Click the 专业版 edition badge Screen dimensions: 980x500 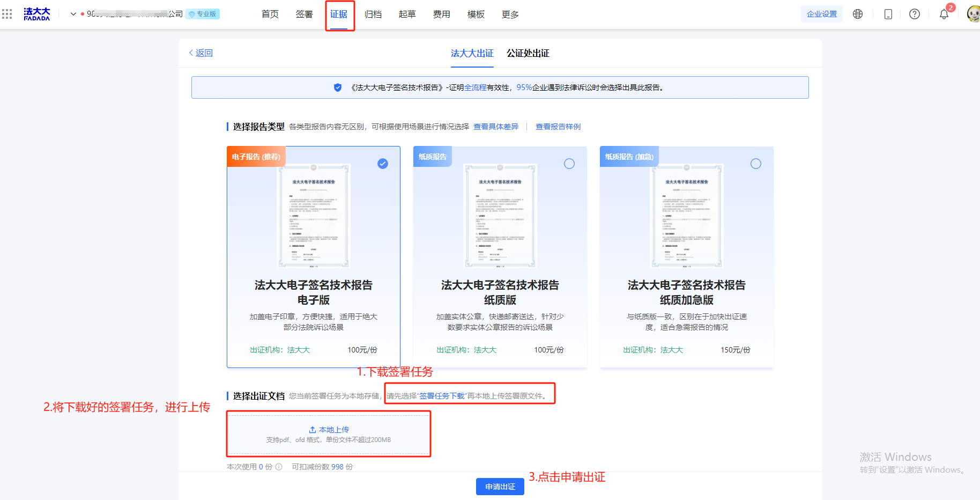203,14
